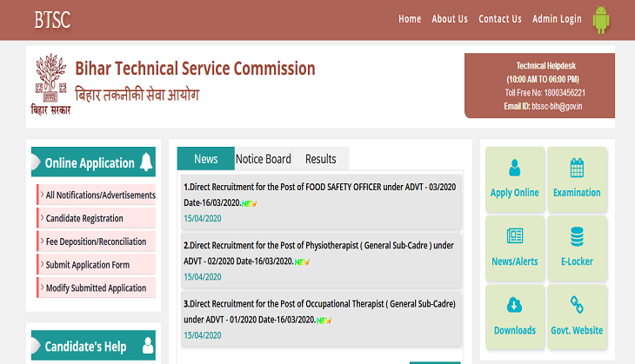Click Submit Application Form link

click(88, 265)
